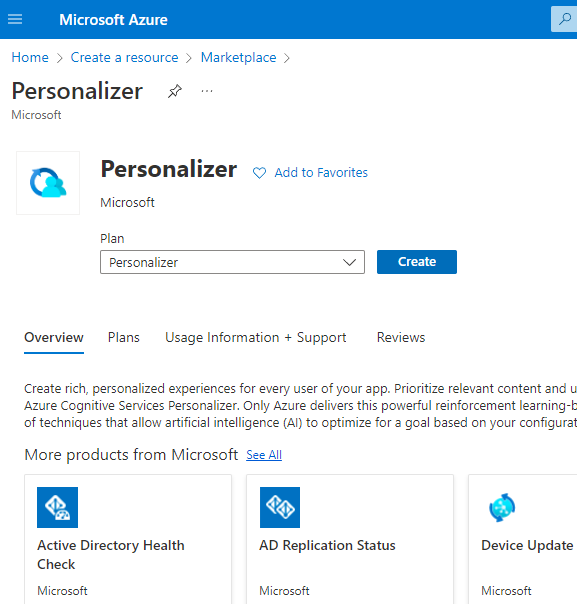Viewport: 577px width, 604px height.
Task: Click the Personalizer product logo
Action: click(x=48, y=183)
